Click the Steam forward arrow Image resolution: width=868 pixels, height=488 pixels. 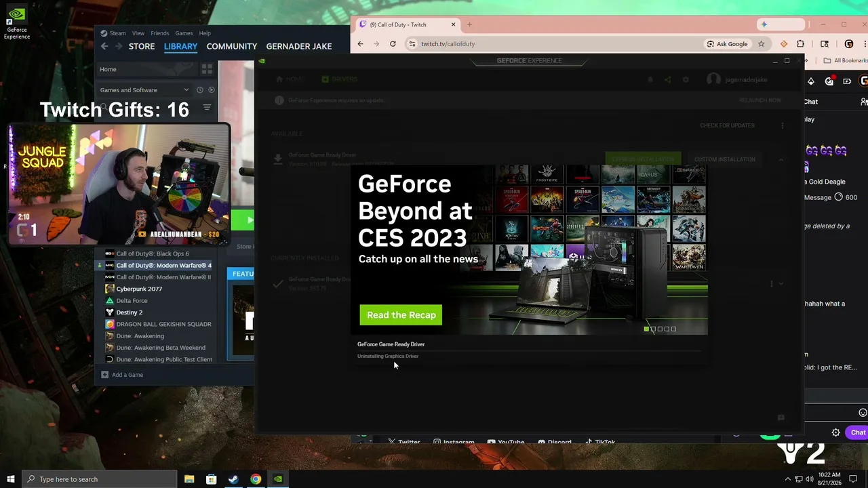119,46
